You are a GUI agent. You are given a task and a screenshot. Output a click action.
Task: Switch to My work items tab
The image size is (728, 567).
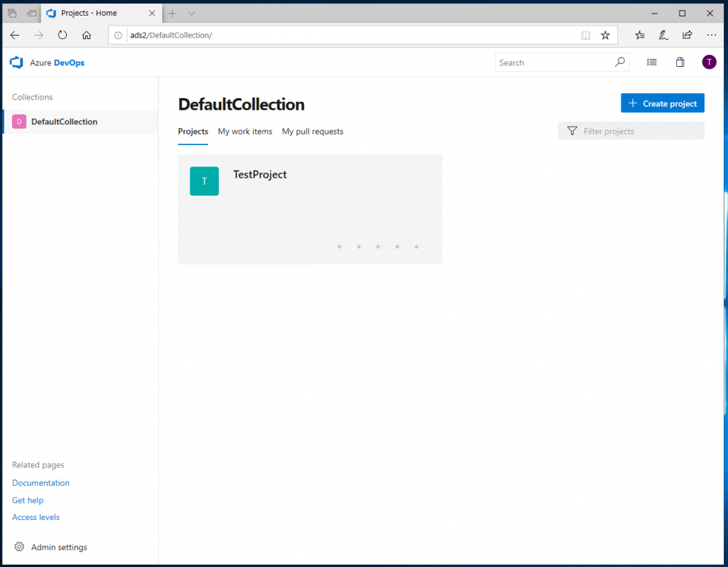(245, 132)
